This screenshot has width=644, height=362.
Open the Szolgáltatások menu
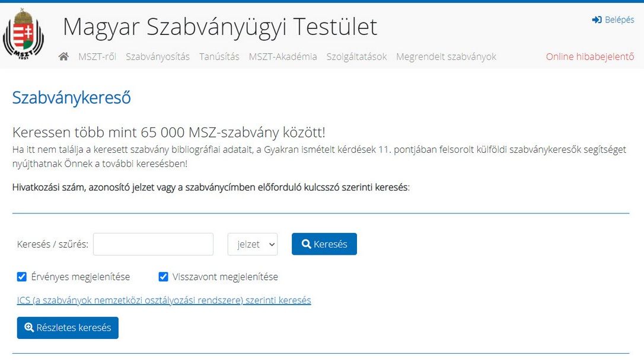356,57
